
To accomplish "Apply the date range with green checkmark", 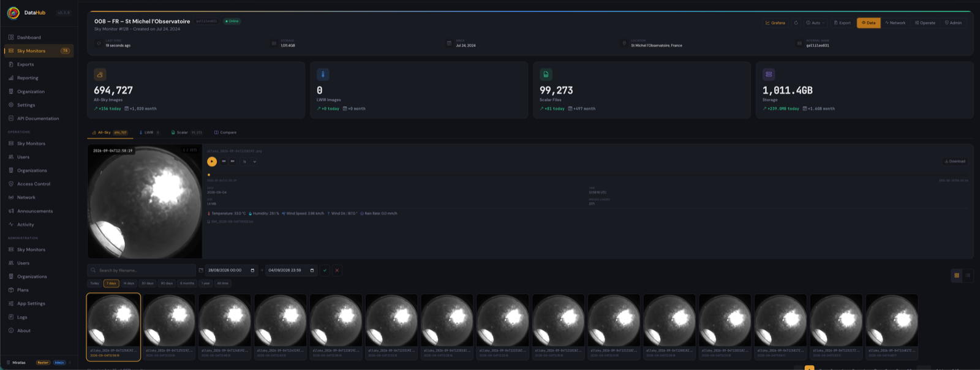I will [x=325, y=270].
